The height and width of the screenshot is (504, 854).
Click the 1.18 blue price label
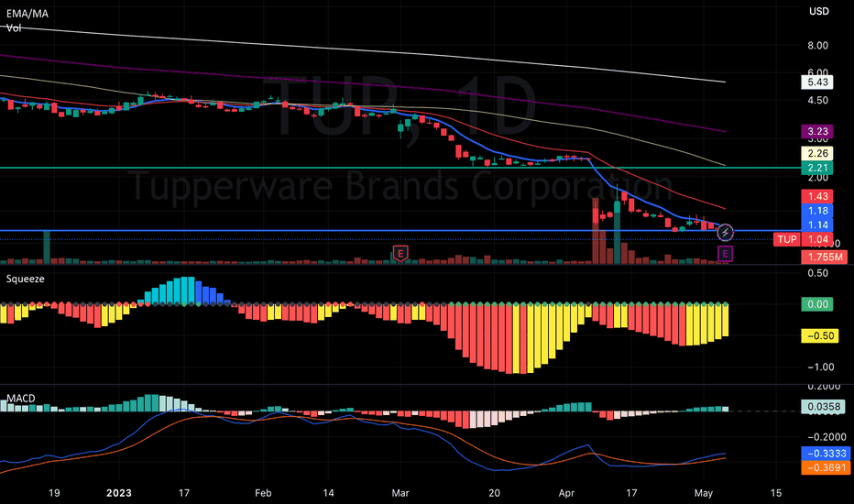point(817,211)
